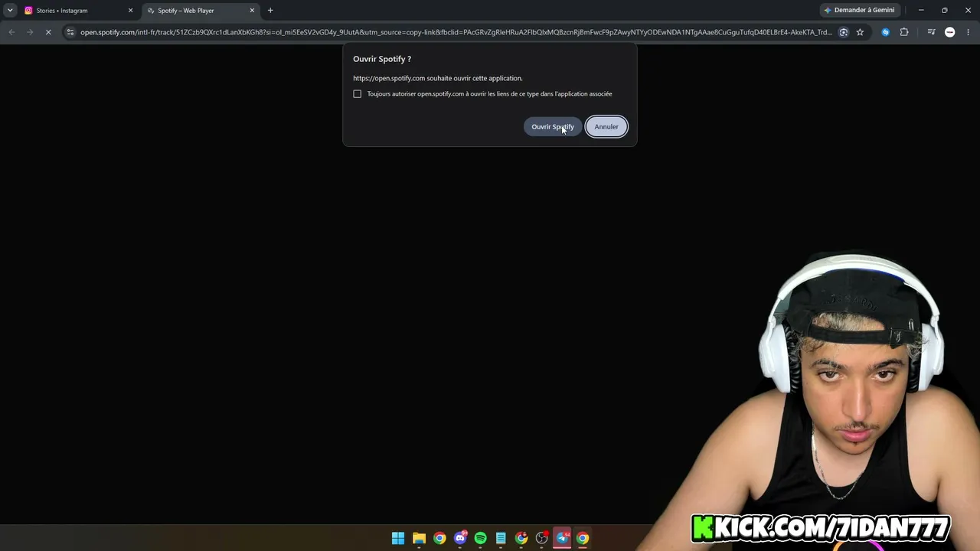980x551 pixels.
Task: Open the Chrome three-dot menu
Action: pos(969,32)
